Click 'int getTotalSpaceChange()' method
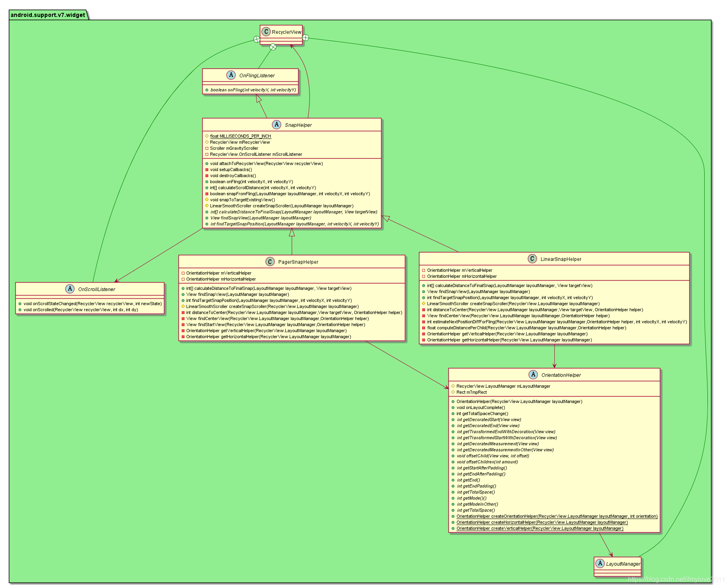The image size is (728, 587). (482, 413)
